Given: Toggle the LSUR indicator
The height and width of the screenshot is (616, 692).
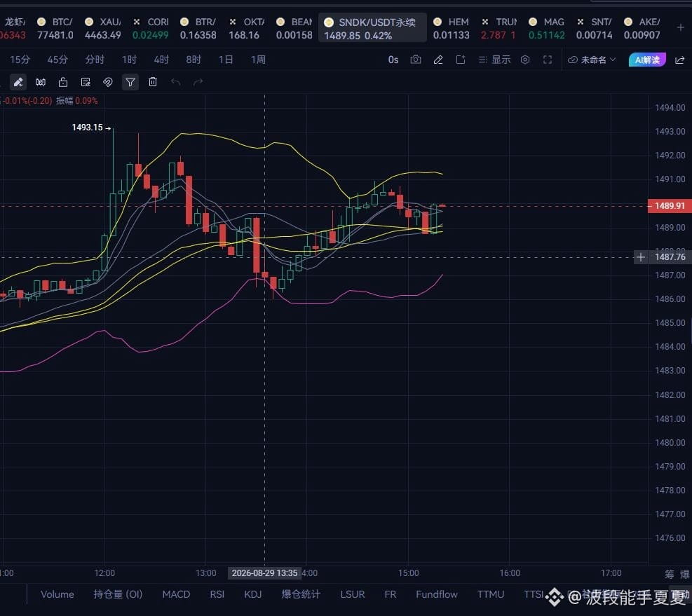Looking at the screenshot, I should point(353,594).
